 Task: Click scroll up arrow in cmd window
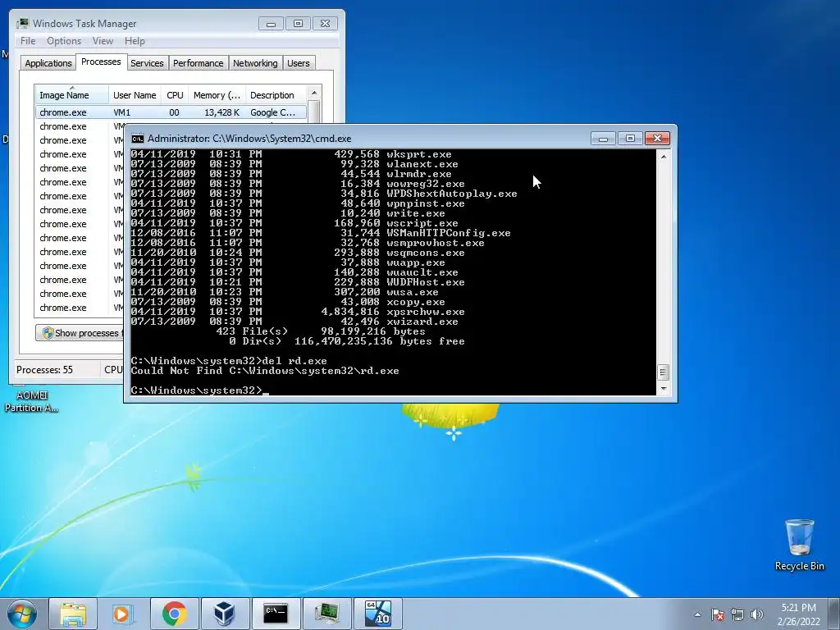point(663,157)
